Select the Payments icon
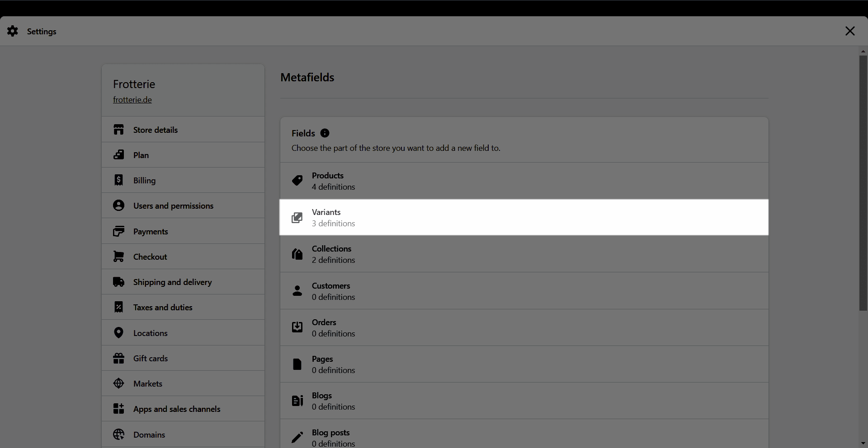The width and height of the screenshot is (868, 448). tap(118, 231)
